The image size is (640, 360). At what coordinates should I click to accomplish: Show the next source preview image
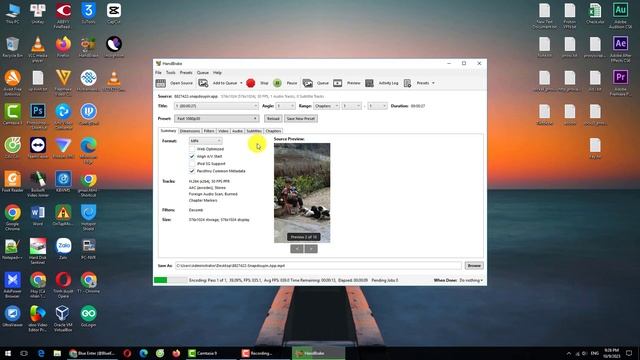[311, 249]
